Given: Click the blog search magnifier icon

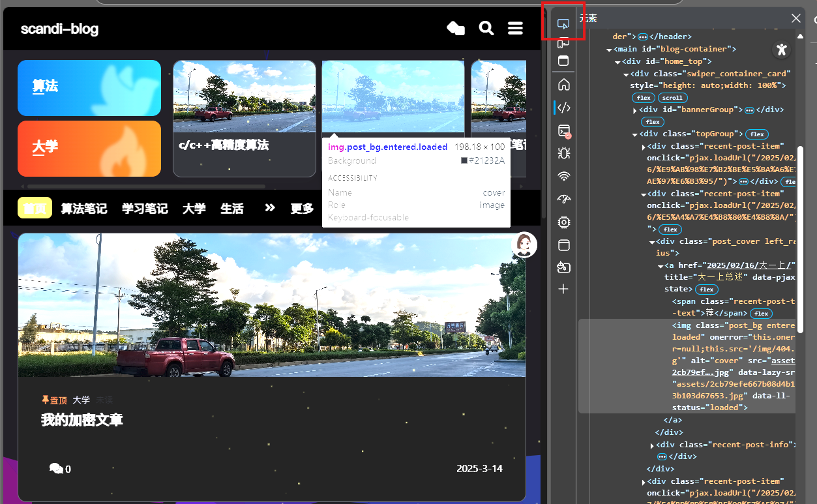Looking at the screenshot, I should coord(486,28).
